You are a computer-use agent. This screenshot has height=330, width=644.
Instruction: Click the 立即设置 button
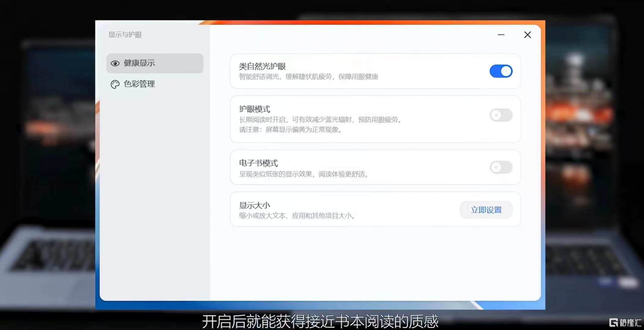486,210
